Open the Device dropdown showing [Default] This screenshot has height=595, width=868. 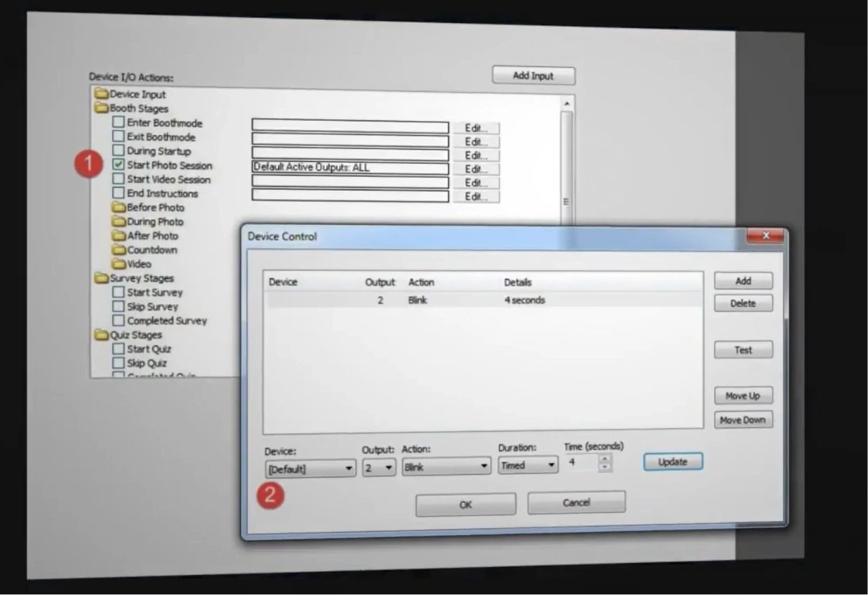click(310, 469)
